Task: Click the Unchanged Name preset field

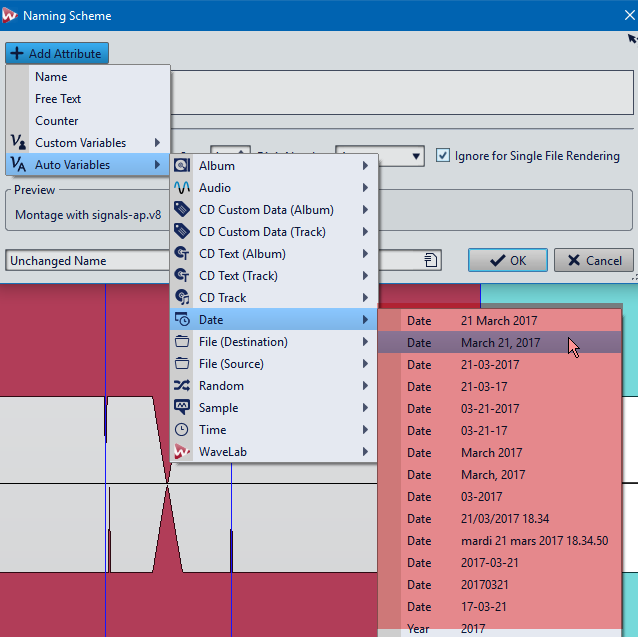Action: 87,260
